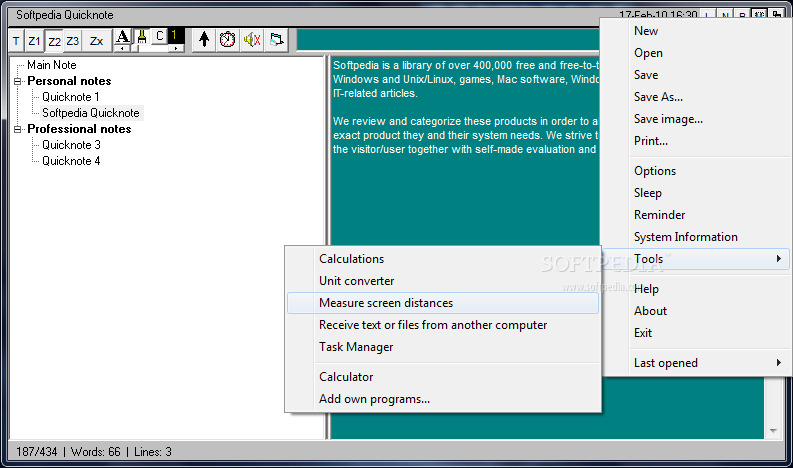Open the Last opened submenu entry
793x468 pixels.
click(695, 363)
